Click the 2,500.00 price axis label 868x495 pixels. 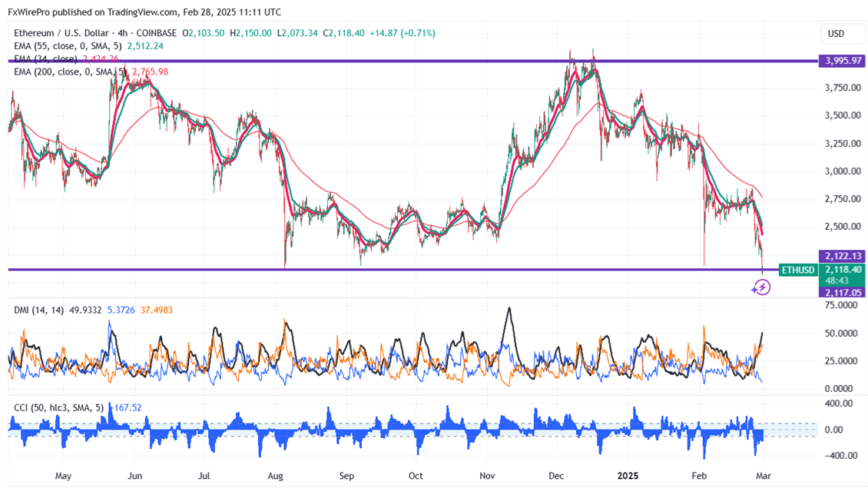click(x=843, y=227)
